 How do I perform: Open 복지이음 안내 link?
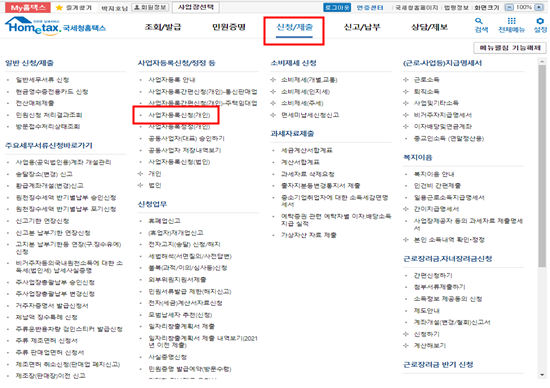[x=434, y=174]
